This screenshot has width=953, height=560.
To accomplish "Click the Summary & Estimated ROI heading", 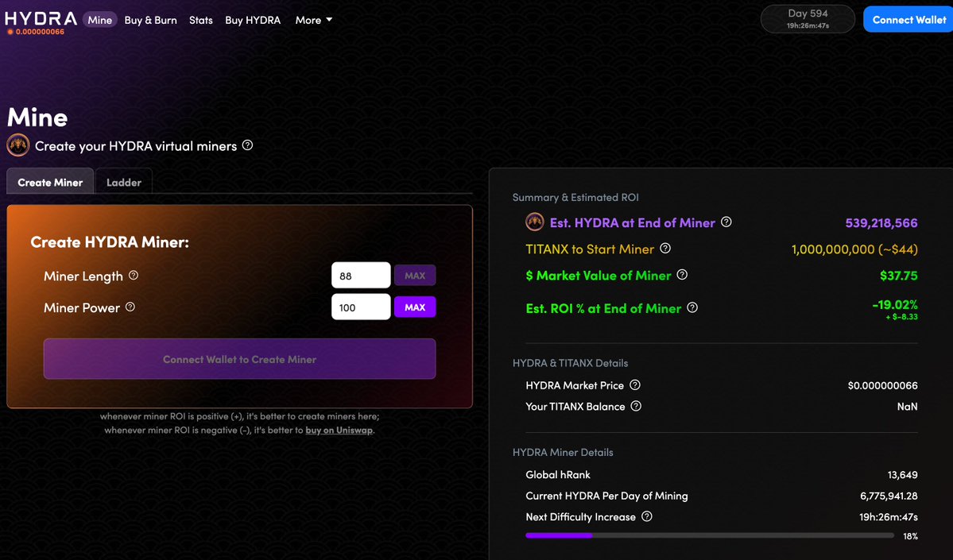I will (575, 197).
